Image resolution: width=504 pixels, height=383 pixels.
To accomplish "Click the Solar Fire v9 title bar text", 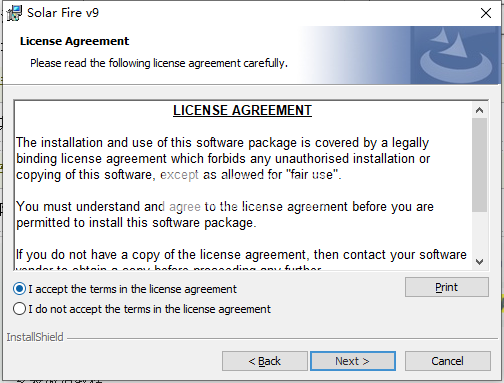I will (63, 13).
